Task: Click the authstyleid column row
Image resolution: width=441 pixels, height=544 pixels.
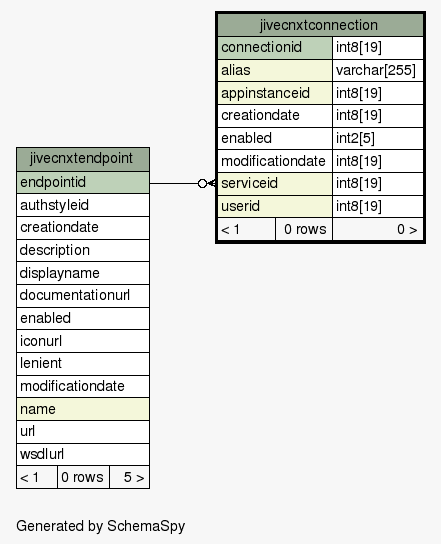Action: [x=83, y=205]
